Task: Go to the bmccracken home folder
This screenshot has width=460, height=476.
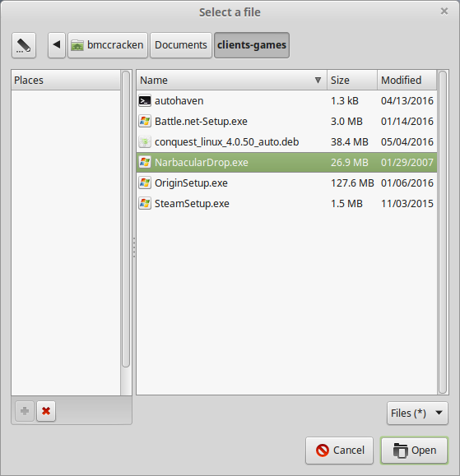Action: point(108,45)
